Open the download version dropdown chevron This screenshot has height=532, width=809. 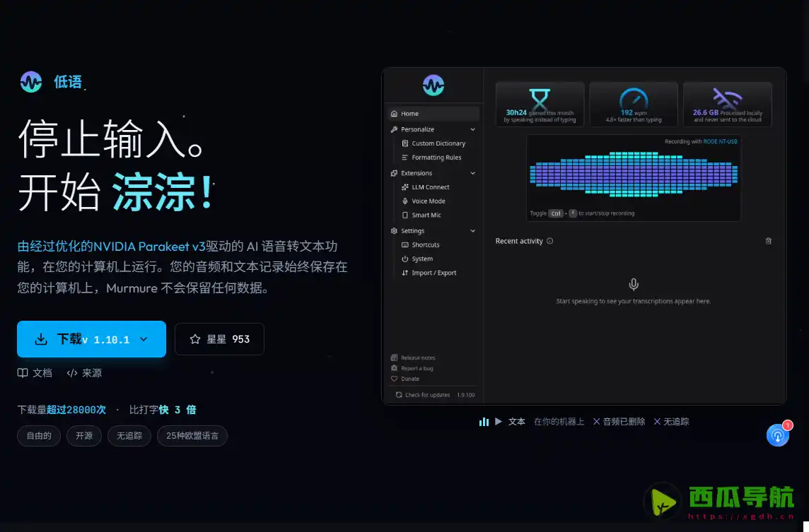pyautogui.click(x=144, y=339)
